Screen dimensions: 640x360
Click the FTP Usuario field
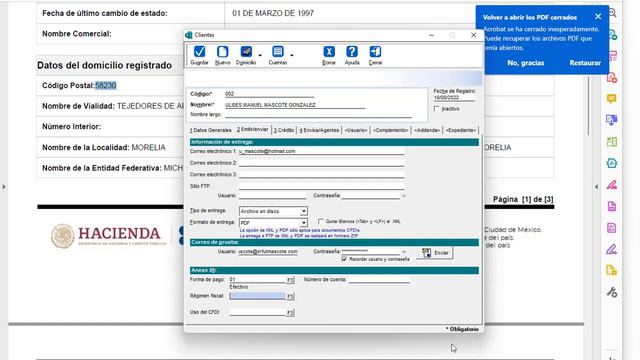273,196
